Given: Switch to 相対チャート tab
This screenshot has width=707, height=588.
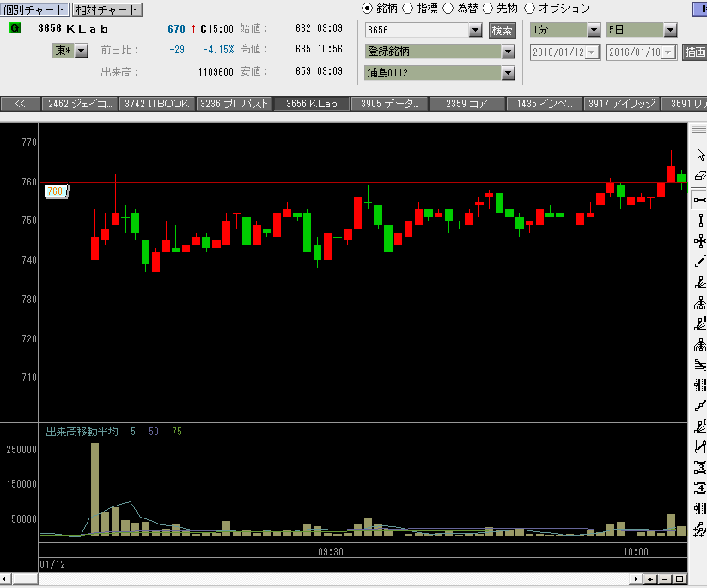Looking at the screenshot, I should click(107, 9).
